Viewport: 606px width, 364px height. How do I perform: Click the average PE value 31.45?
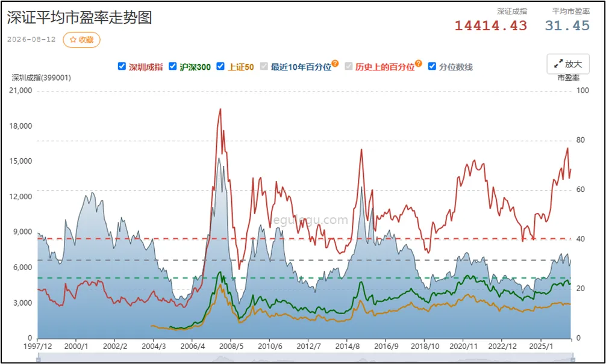point(567,25)
